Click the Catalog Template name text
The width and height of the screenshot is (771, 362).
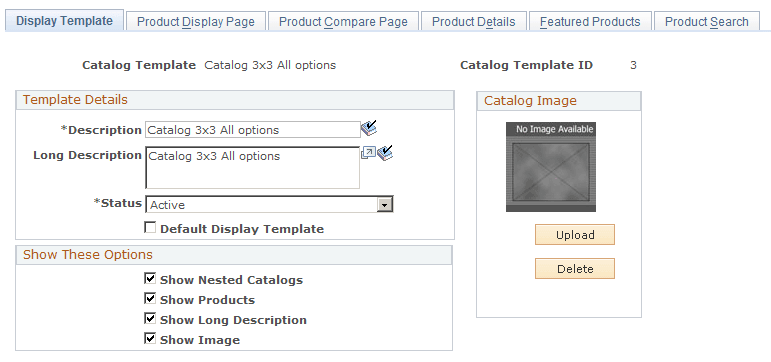click(x=270, y=65)
